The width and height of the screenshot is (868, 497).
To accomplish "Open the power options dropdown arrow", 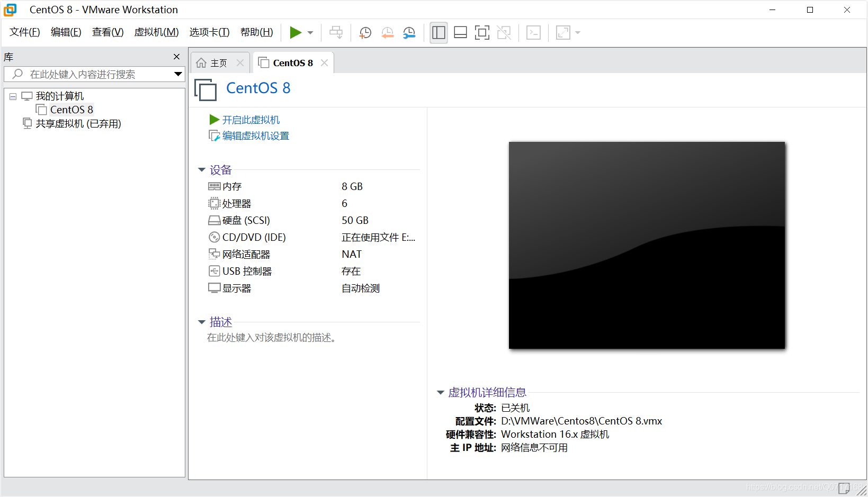I will (310, 33).
